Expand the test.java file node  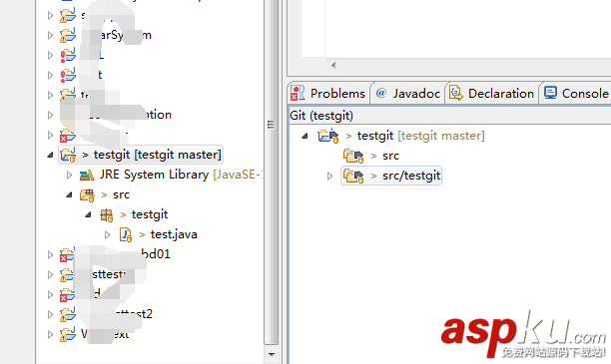107,234
